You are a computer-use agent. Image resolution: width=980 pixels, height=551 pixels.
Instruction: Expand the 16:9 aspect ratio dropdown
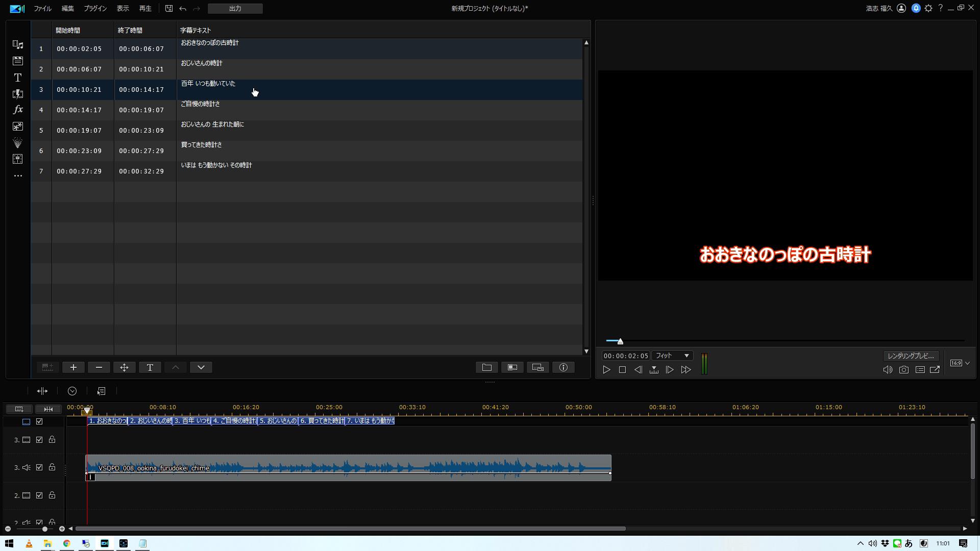click(960, 363)
